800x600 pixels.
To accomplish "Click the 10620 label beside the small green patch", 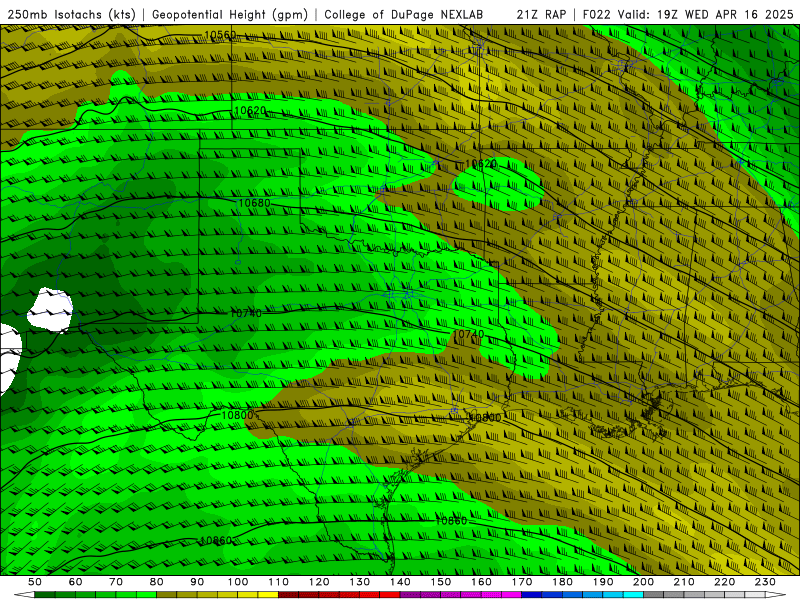I will [481, 164].
